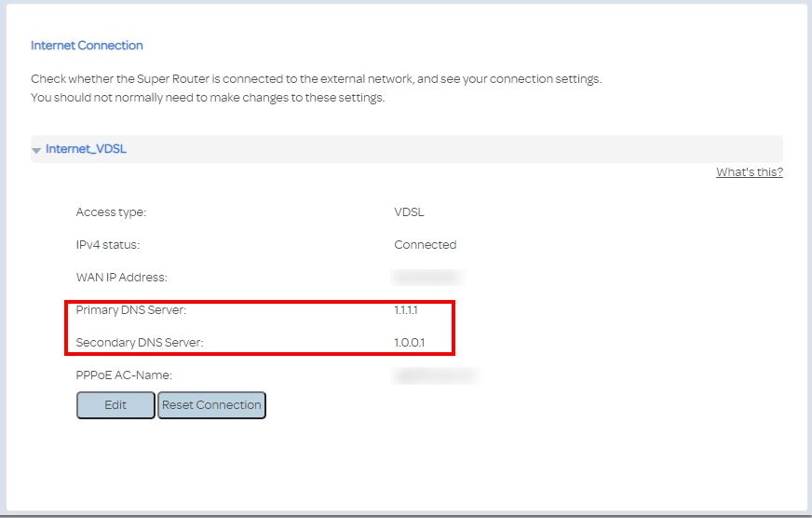Open the Internet_VDSL section heading
812x518 pixels.
pos(86,149)
